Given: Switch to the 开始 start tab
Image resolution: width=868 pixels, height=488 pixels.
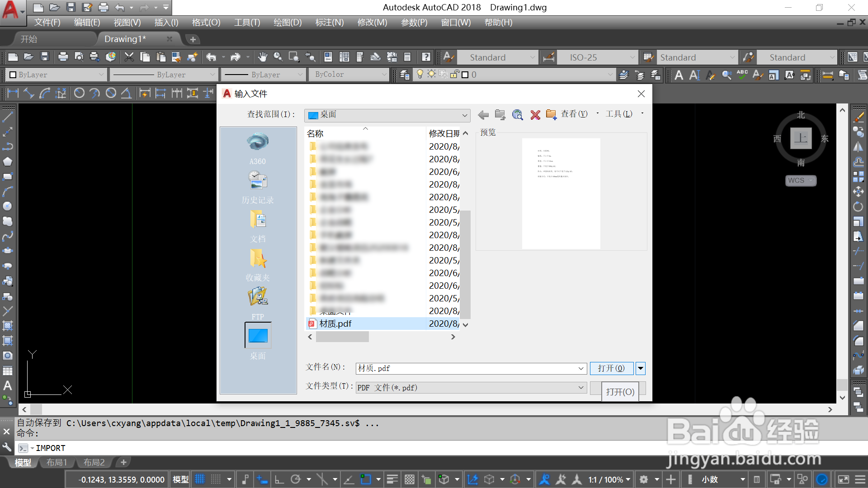Looking at the screenshot, I should (x=29, y=39).
